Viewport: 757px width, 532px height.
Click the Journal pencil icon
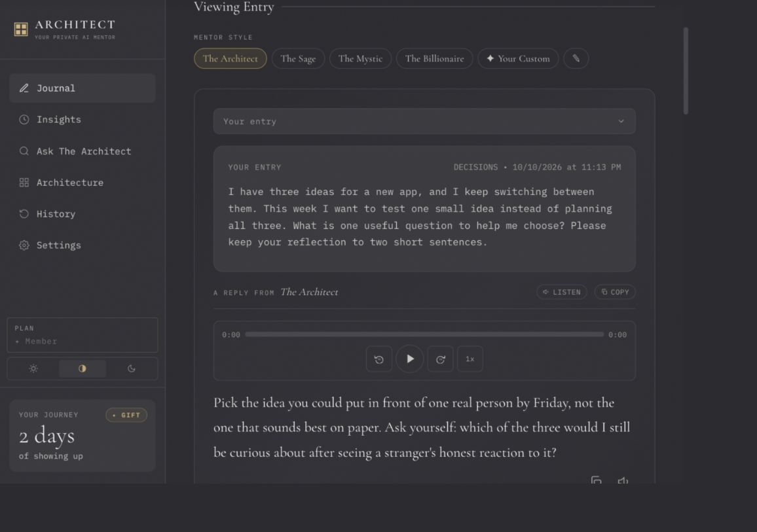24,88
